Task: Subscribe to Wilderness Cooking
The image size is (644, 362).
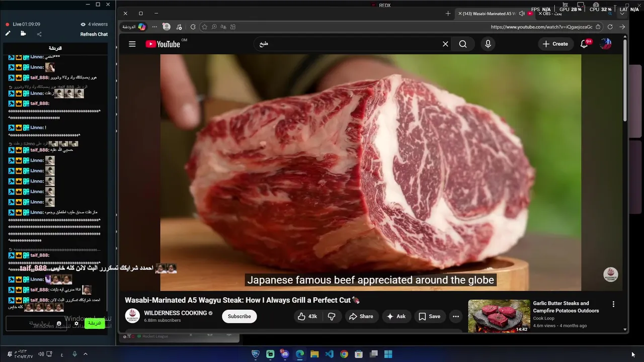Action: 239,316
